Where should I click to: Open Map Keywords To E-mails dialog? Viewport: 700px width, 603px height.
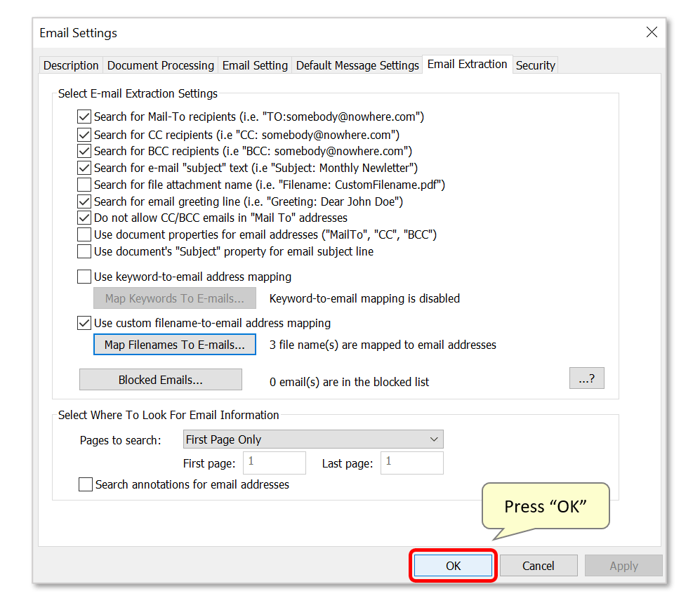click(175, 298)
